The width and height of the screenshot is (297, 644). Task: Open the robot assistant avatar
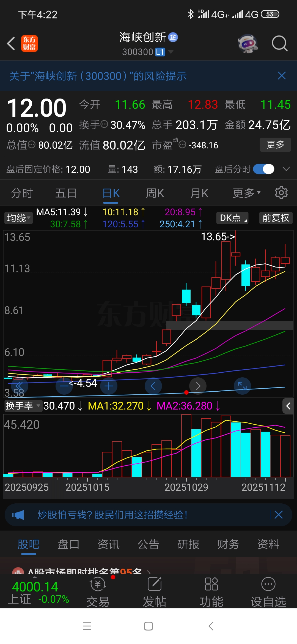tap(248, 43)
